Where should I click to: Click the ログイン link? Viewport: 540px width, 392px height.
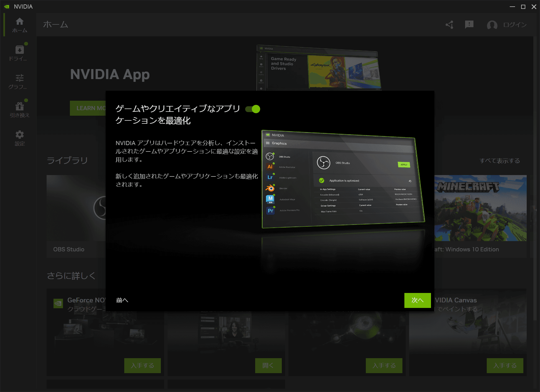pos(515,25)
